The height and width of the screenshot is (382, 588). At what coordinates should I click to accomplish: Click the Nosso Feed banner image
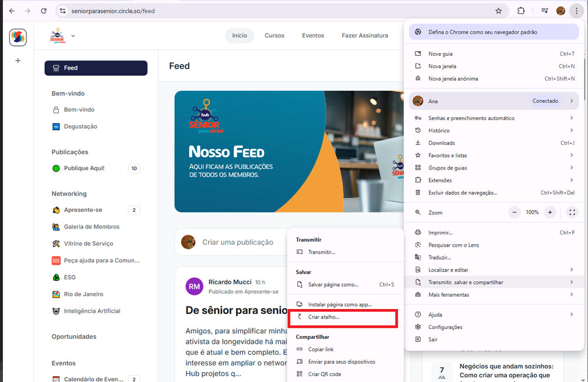pos(289,152)
